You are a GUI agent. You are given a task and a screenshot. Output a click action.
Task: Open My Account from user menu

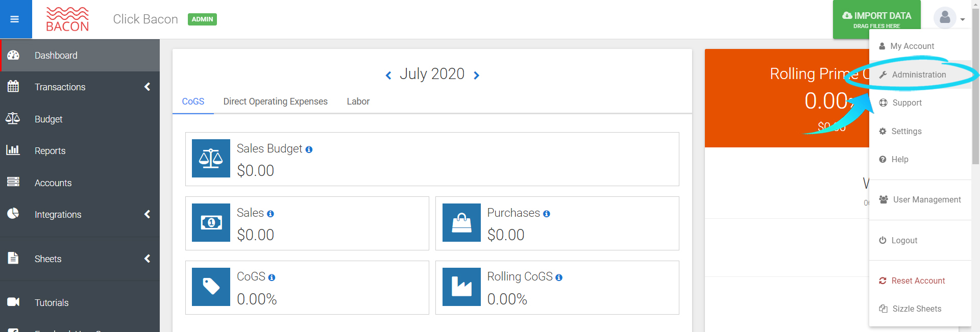pyautogui.click(x=920, y=46)
